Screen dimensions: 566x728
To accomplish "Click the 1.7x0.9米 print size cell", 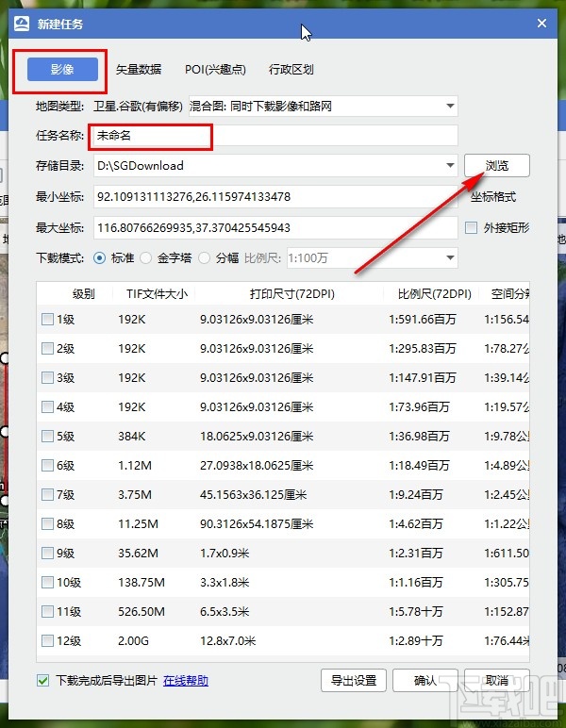I will tap(225, 554).
